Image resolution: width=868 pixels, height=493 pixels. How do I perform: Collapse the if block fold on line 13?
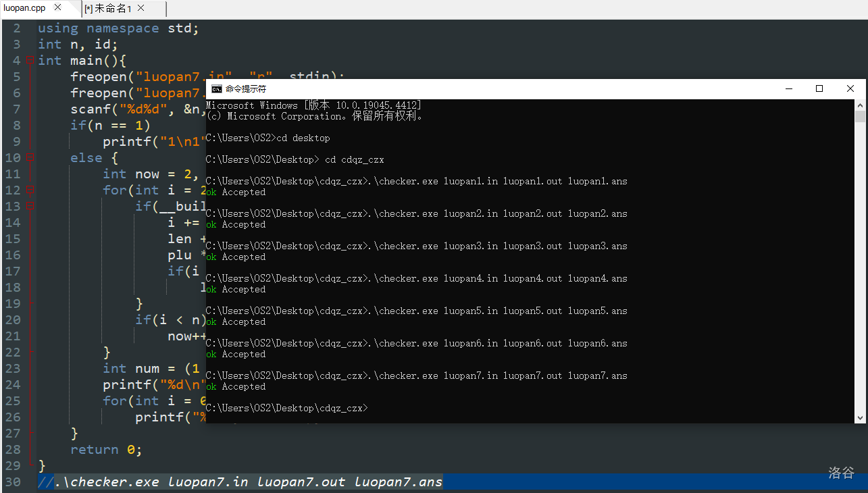tap(30, 207)
